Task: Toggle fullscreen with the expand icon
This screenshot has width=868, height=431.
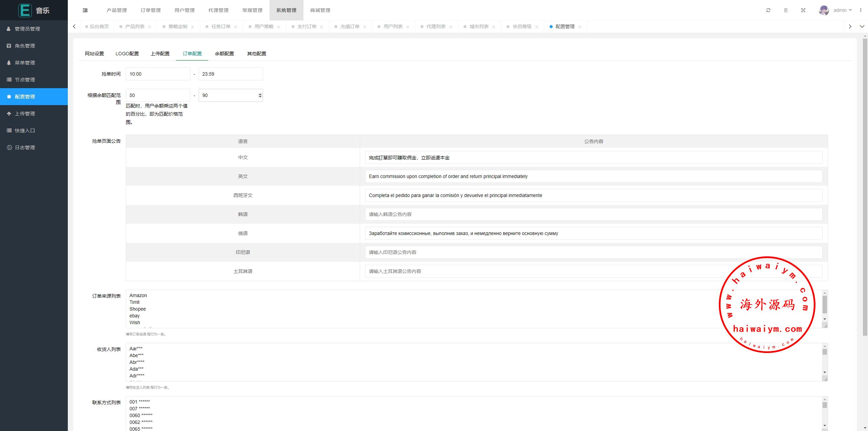Action: (803, 10)
